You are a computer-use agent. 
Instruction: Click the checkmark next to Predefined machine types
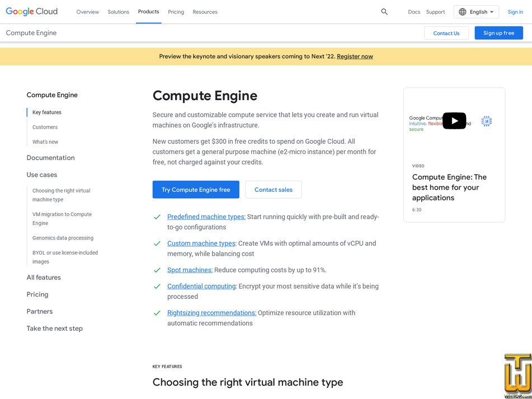pyautogui.click(x=157, y=217)
